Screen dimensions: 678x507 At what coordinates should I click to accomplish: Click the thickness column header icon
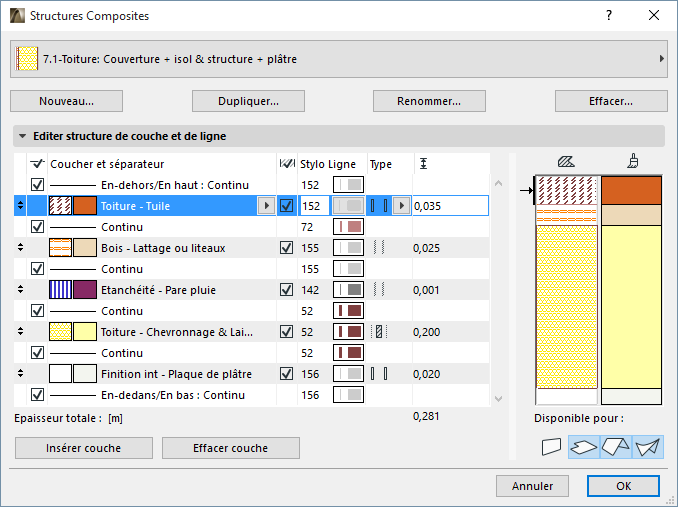coord(423,164)
